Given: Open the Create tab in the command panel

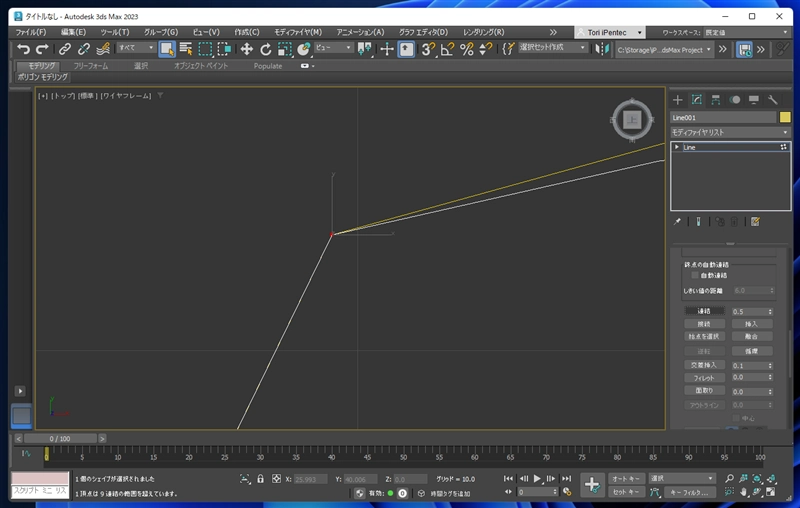Looking at the screenshot, I should (x=678, y=100).
